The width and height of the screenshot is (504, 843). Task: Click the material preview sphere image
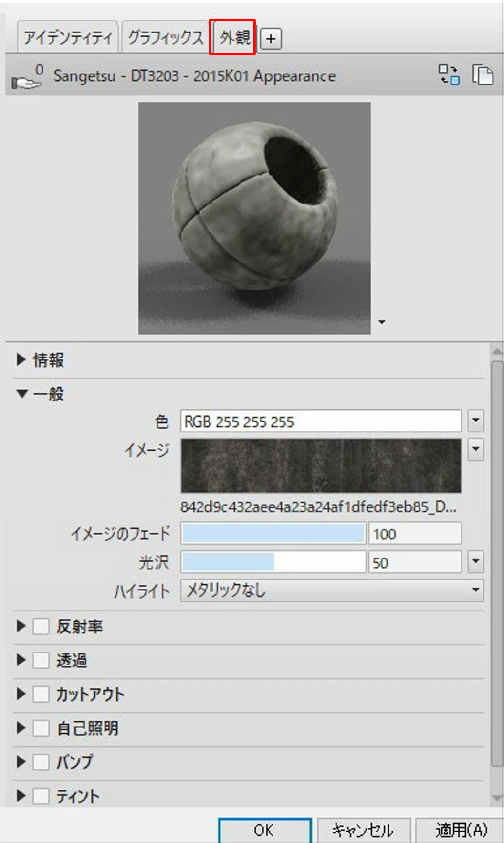(x=254, y=218)
